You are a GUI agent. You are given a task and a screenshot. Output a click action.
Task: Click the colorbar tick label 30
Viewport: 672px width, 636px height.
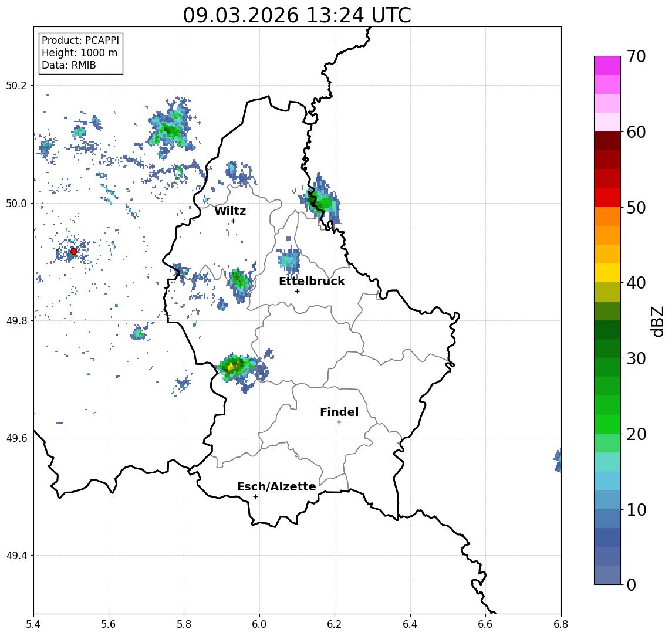(636, 358)
